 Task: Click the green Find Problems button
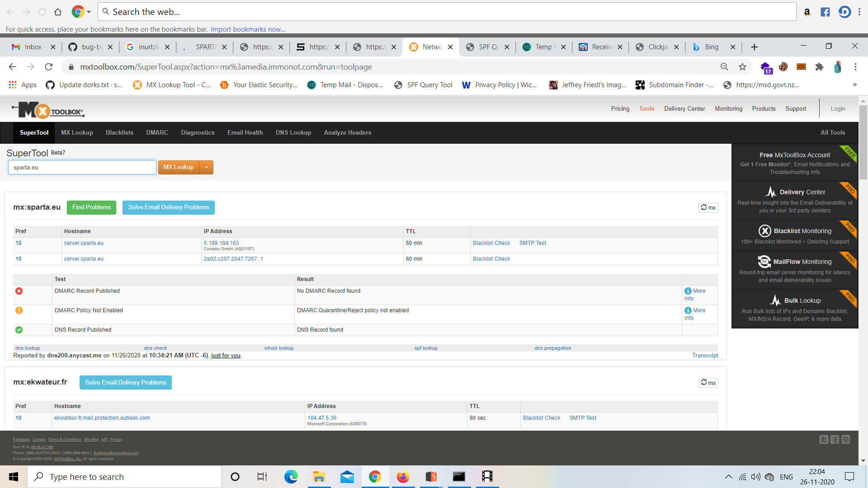coord(91,207)
